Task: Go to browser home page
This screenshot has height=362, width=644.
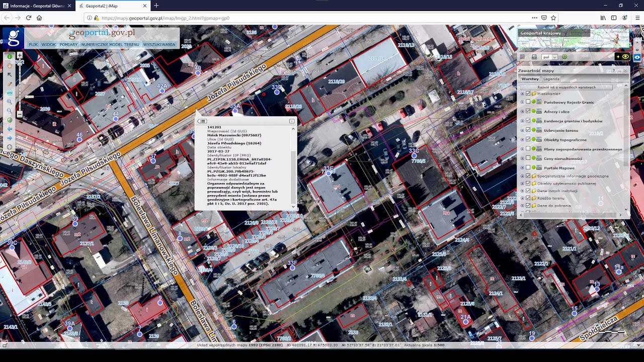Action: (39, 18)
